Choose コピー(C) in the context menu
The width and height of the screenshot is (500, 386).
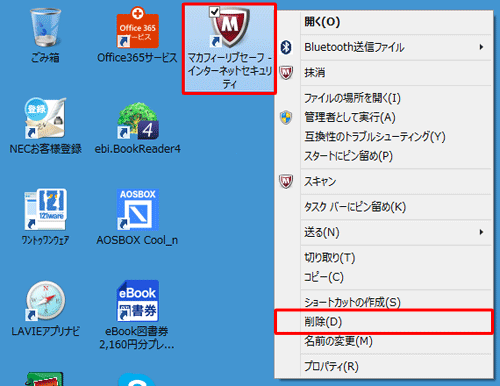pyautogui.click(x=383, y=277)
